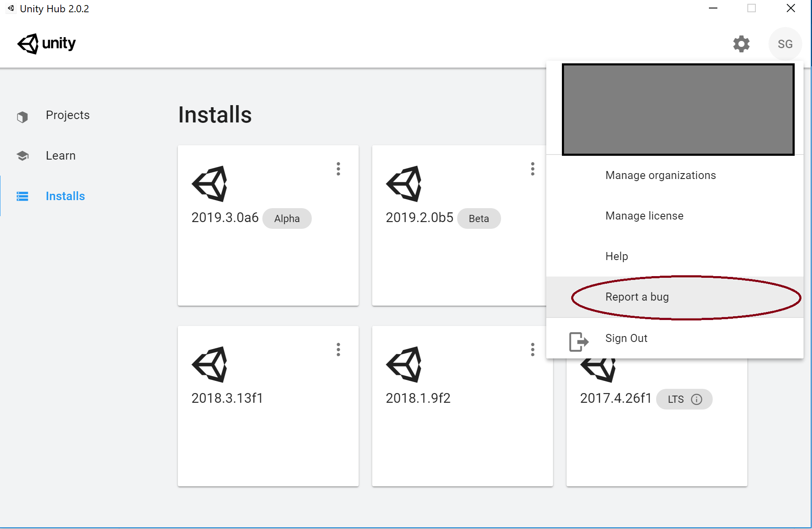Viewport: 812px width, 529px height.
Task: Click the Beta badge on 2019.2.0b5
Action: pos(479,219)
